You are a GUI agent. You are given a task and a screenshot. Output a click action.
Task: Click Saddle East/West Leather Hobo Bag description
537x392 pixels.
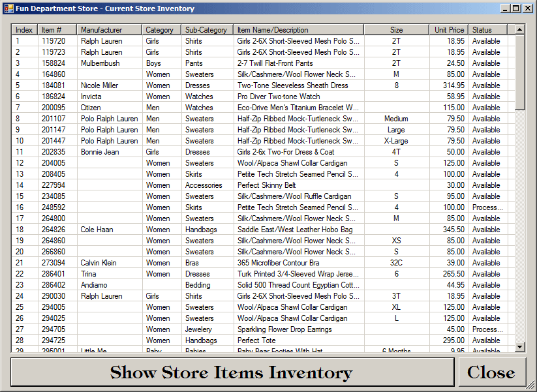295,230
